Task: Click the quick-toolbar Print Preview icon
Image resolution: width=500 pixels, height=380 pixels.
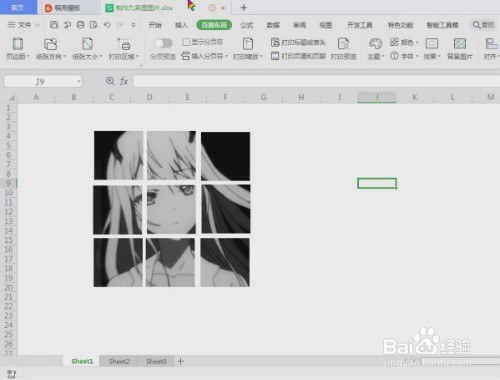Action: (x=94, y=25)
